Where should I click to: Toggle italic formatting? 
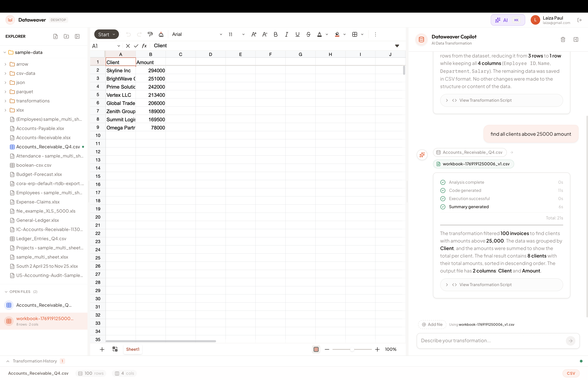[x=287, y=34]
